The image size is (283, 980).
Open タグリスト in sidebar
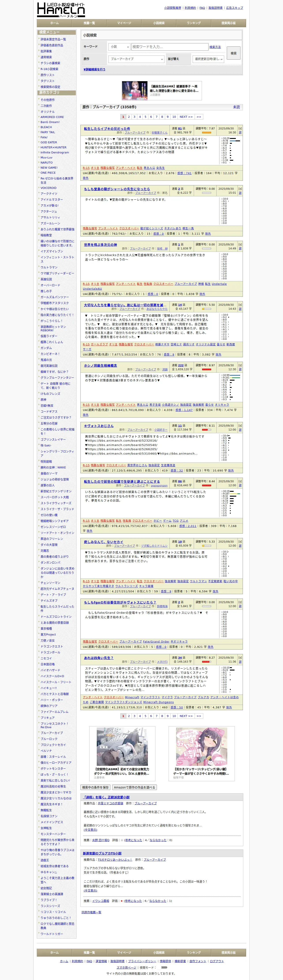coord(48,81)
